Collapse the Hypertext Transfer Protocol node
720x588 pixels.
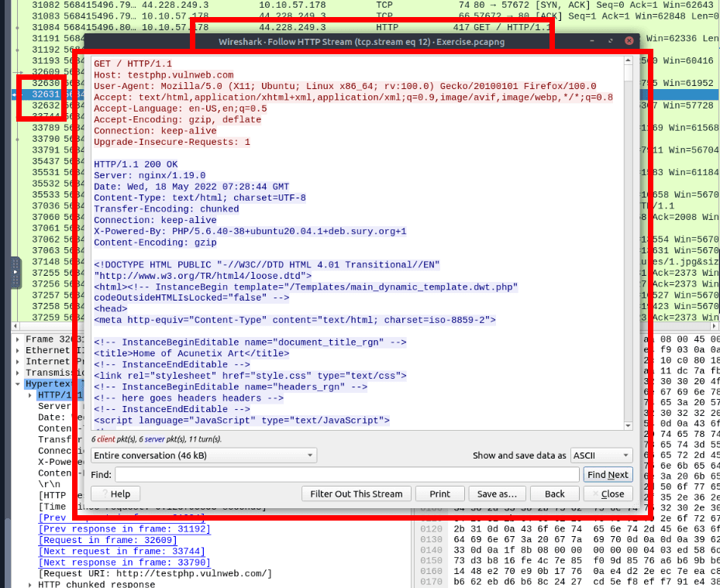18,383
